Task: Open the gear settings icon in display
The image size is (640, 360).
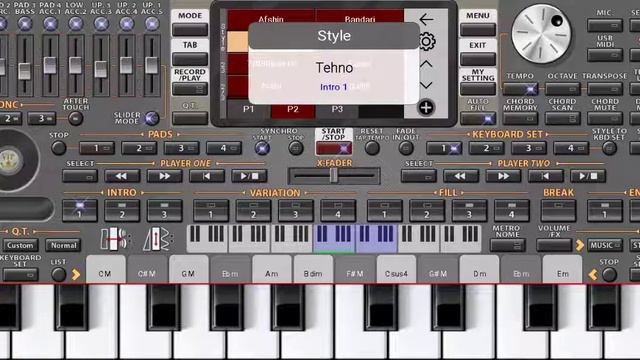Action: coord(426,42)
